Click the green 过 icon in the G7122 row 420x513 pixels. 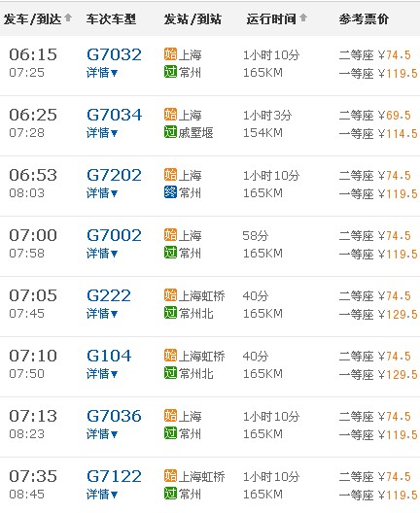pyautogui.click(x=170, y=494)
